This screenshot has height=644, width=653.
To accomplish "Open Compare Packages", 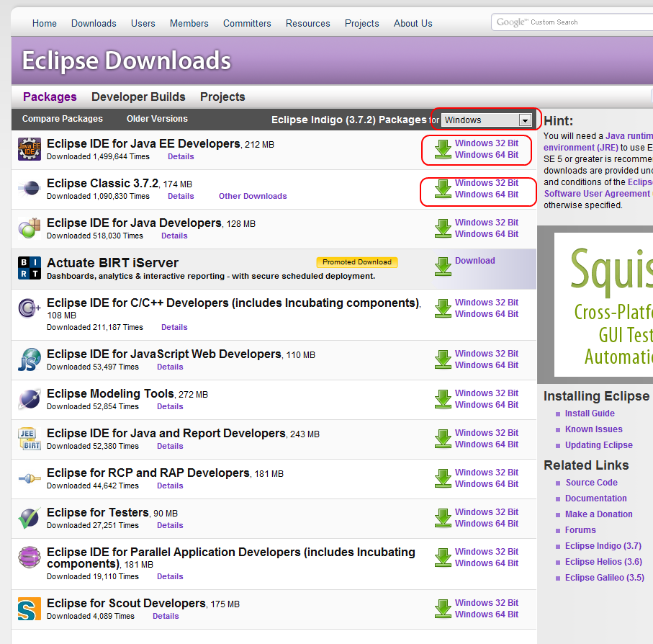I will [x=63, y=119].
